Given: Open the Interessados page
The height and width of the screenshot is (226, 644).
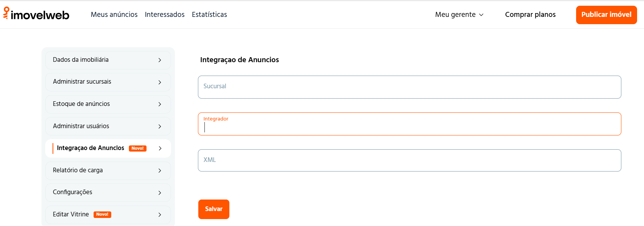Looking at the screenshot, I should [x=165, y=15].
